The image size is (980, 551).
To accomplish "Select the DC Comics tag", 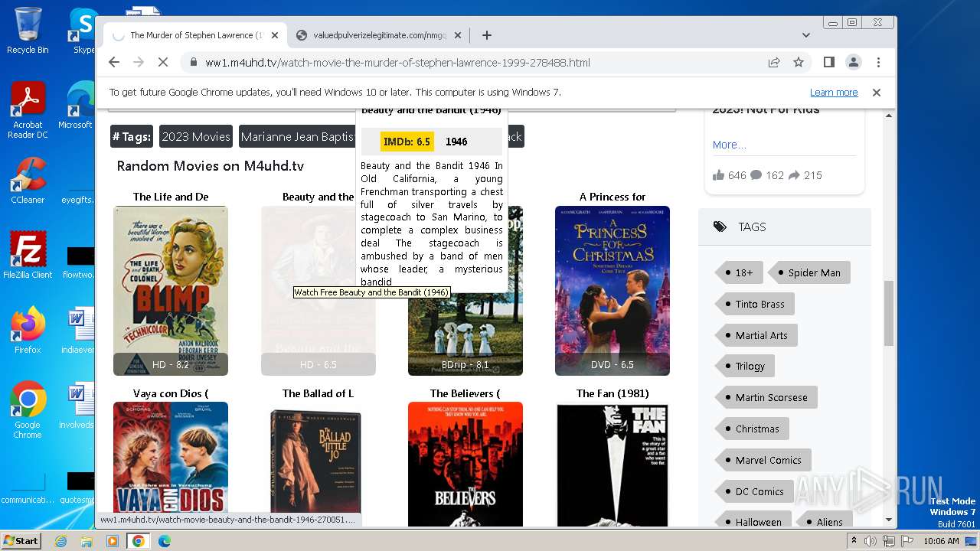I will tap(753, 491).
